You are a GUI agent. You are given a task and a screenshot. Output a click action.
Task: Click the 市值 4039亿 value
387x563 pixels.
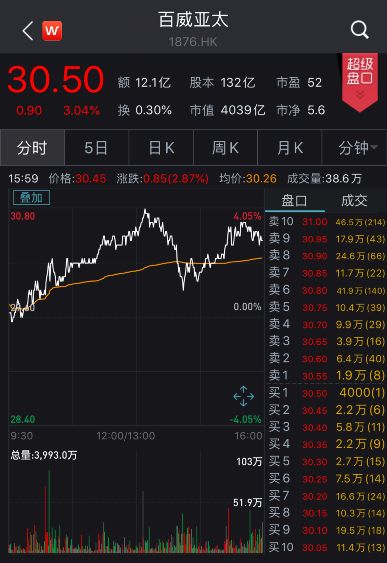coord(228,110)
